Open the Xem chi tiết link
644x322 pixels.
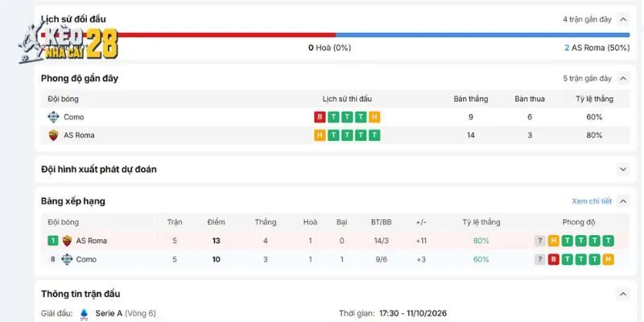592,201
